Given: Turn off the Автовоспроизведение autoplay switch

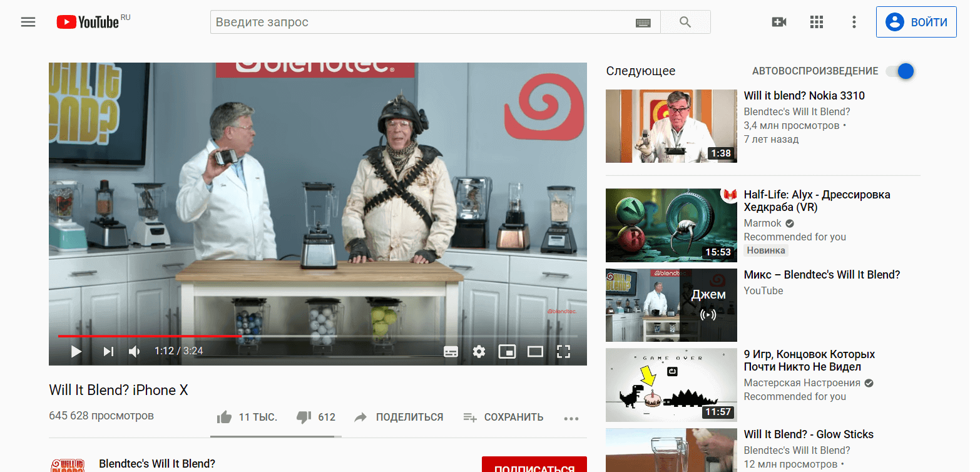Looking at the screenshot, I should (x=901, y=71).
